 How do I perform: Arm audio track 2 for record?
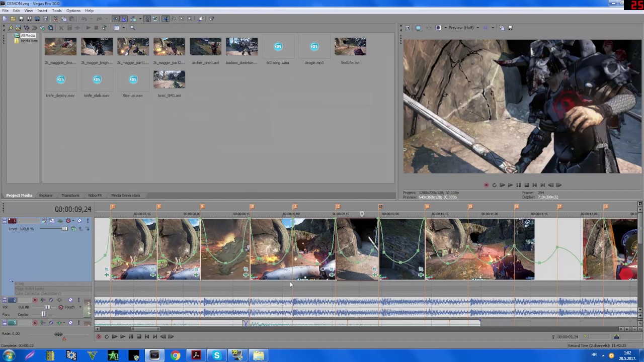(35, 300)
